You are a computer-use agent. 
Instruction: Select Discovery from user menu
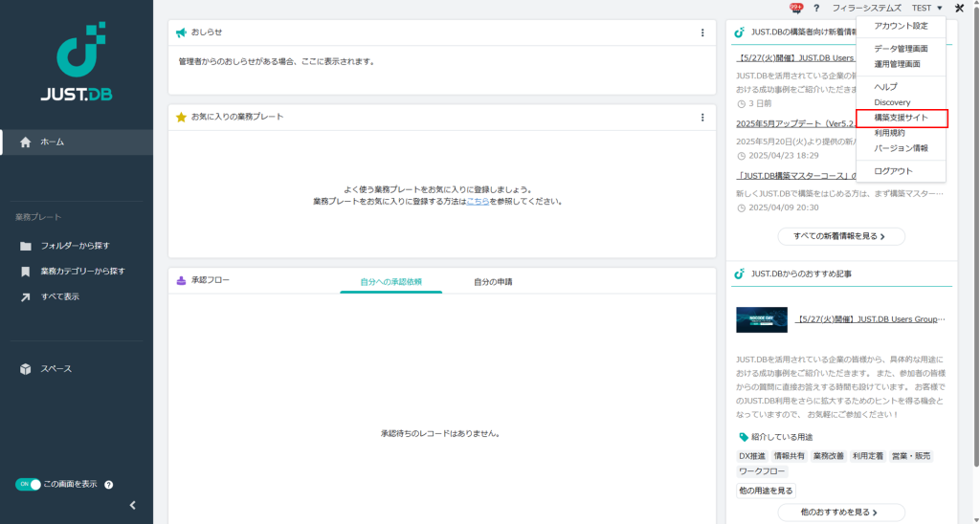pos(901,102)
